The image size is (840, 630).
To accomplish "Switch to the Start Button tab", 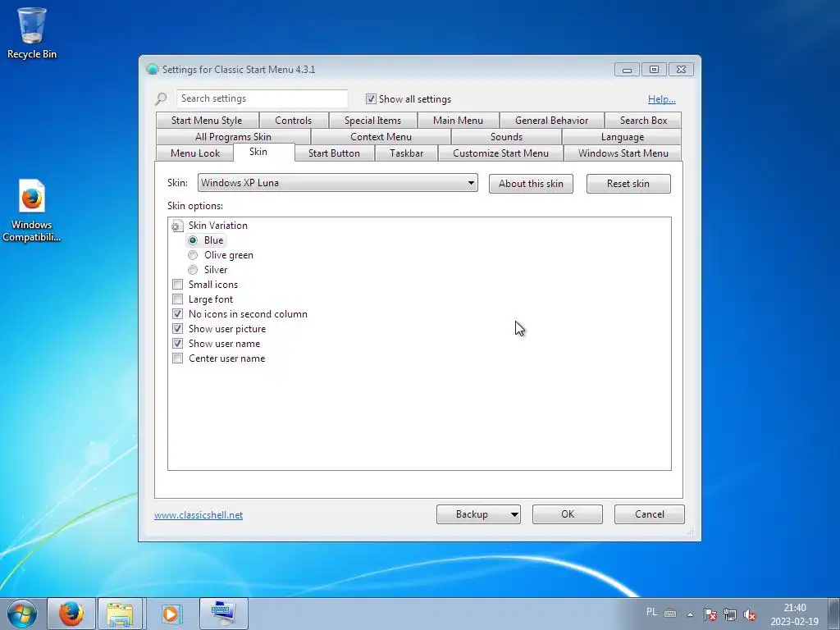I will click(x=335, y=153).
